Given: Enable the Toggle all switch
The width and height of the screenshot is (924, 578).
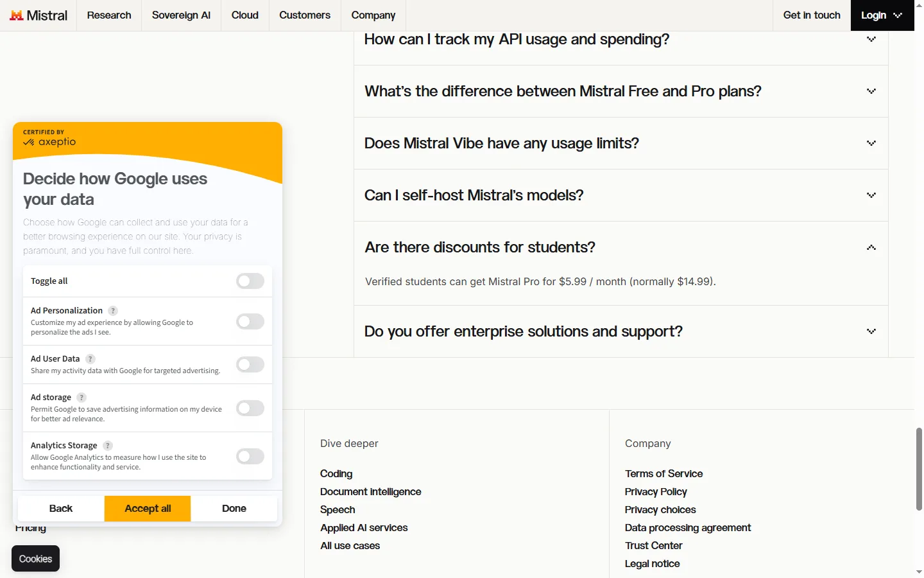Looking at the screenshot, I should 250,281.
